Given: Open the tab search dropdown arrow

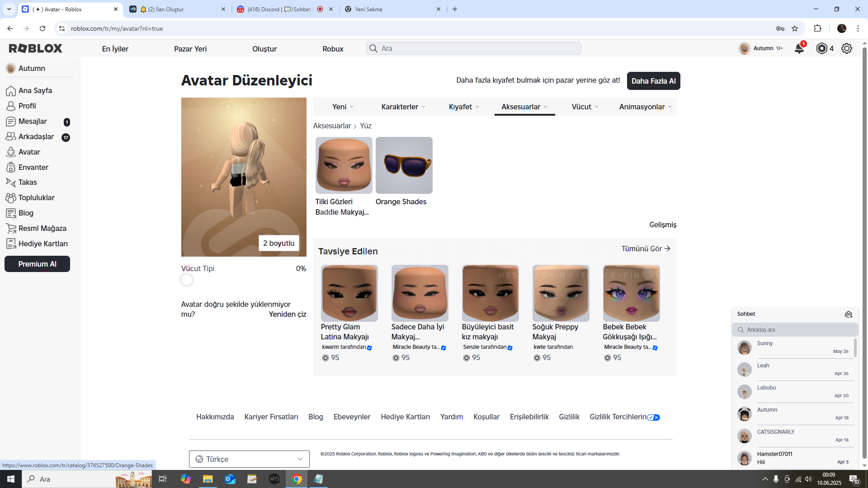Looking at the screenshot, I should (x=9, y=9).
